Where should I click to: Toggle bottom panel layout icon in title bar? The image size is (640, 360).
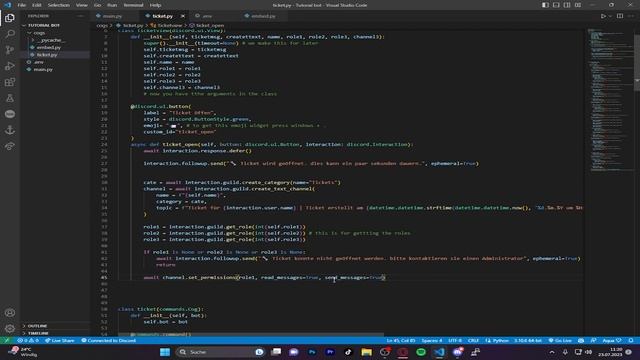click(556, 5)
